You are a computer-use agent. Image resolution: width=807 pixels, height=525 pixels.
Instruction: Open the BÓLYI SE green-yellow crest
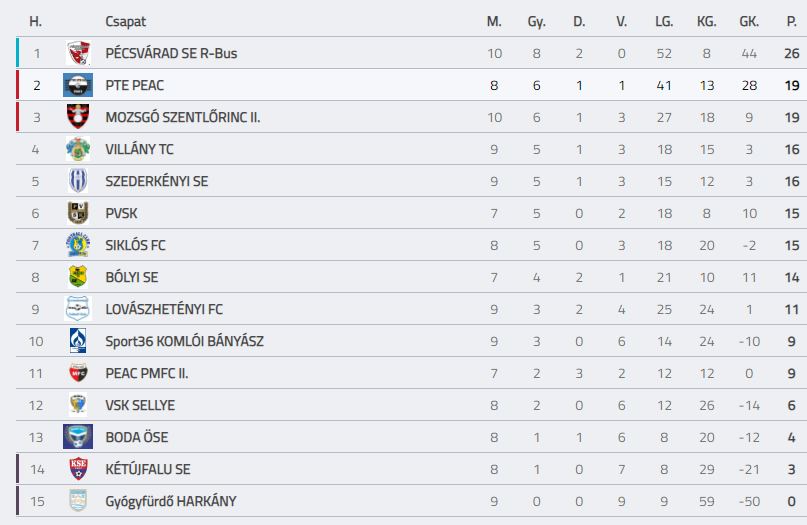[x=78, y=277]
